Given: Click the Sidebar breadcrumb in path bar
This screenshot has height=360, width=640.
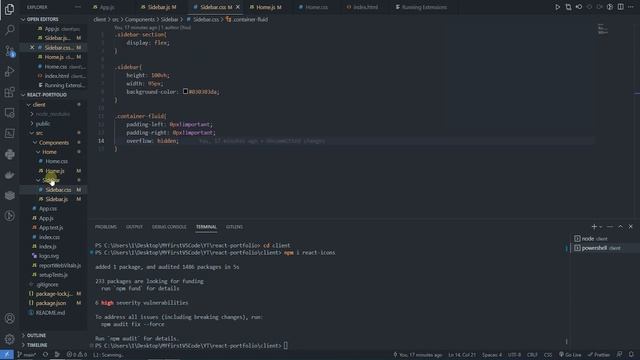Looking at the screenshot, I should [x=169, y=19].
